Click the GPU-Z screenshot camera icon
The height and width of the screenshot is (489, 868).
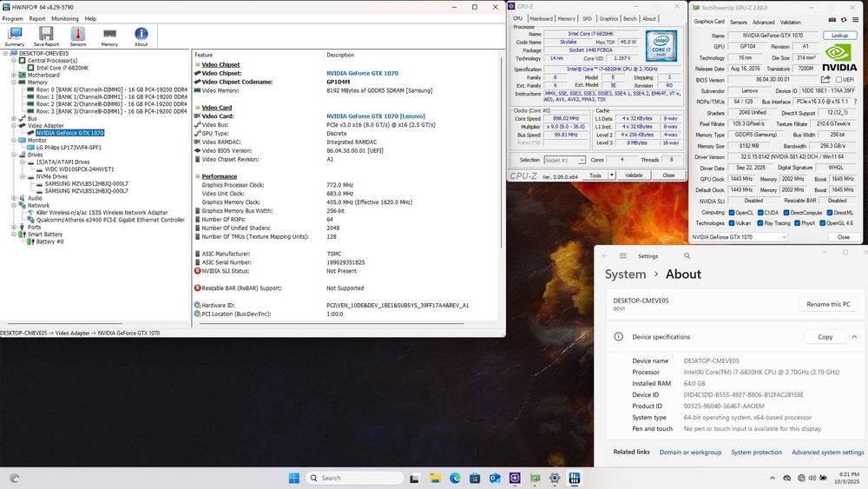[832, 20]
